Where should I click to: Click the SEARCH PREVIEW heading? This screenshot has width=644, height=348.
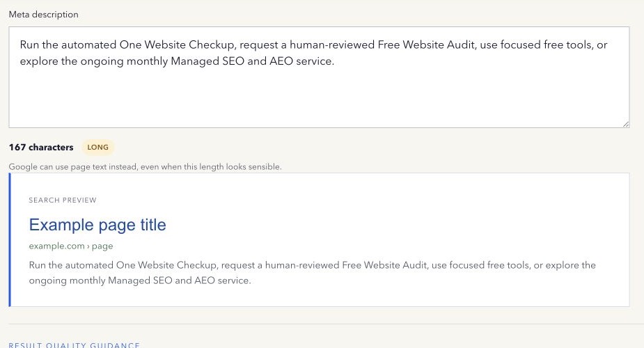click(63, 200)
